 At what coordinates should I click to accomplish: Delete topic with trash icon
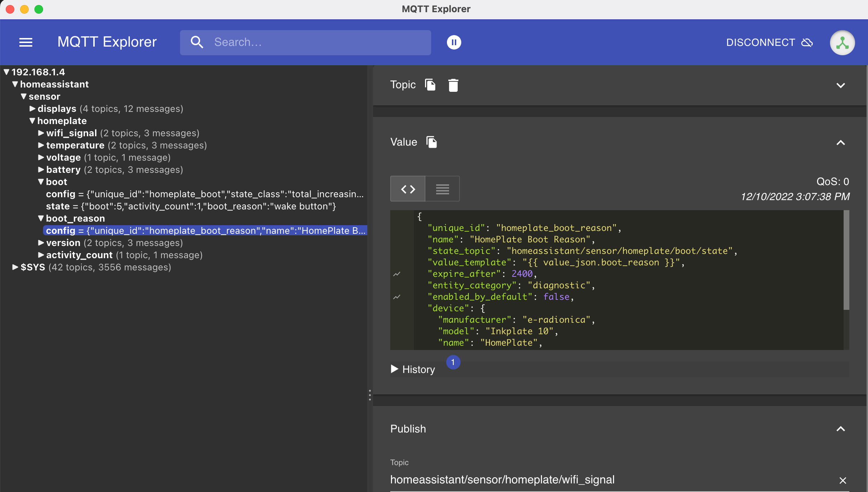click(453, 85)
